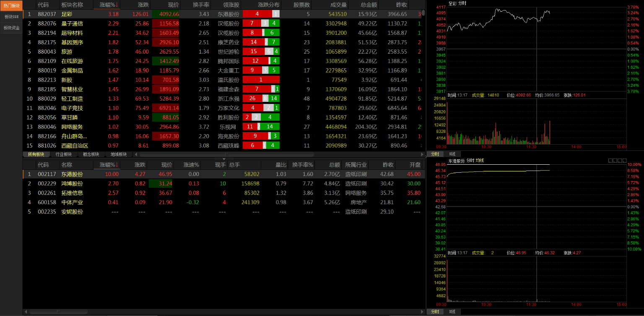This screenshot has height=316, width=644.
Task: Select the 网络服务 sector row
Action: click(x=222, y=127)
